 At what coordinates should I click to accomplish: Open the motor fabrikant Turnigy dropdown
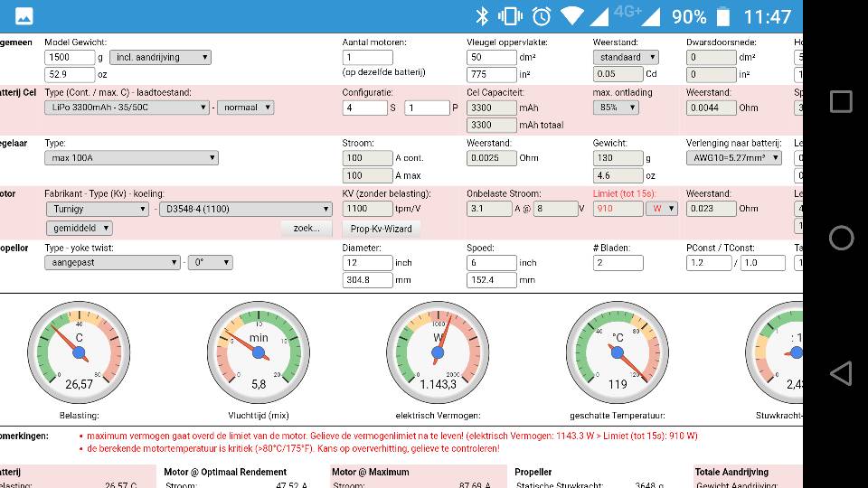[98, 209]
